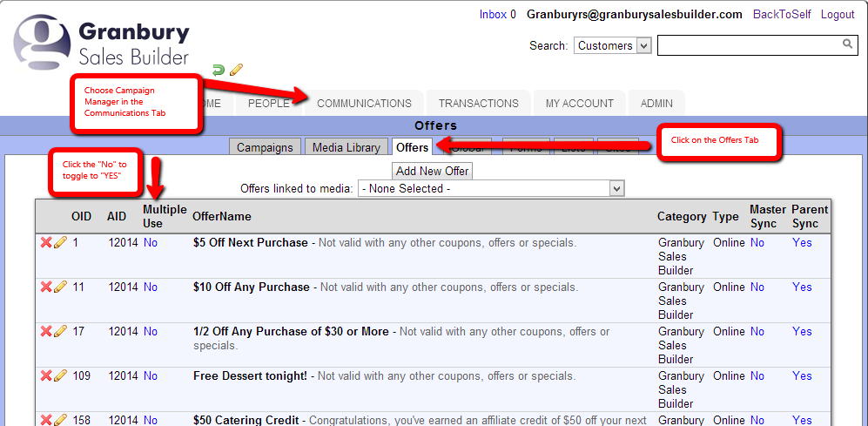Click the green return arrow icon
The width and height of the screenshot is (868, 426).
219,70
